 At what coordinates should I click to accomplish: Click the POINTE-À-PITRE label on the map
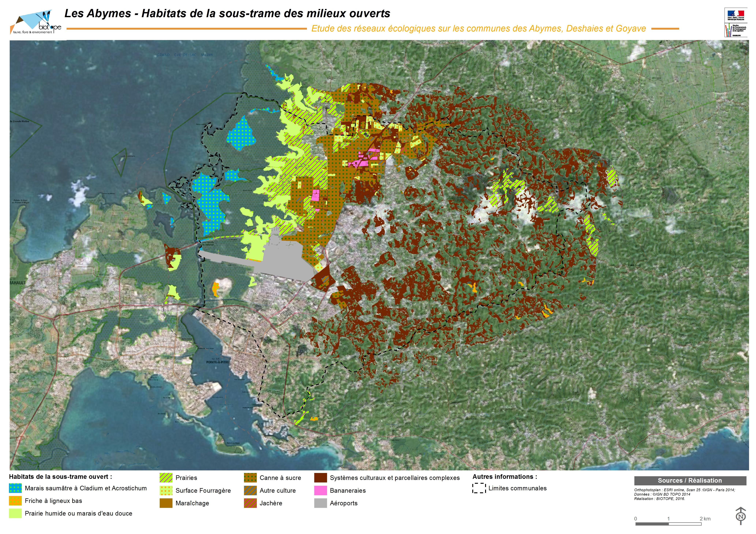217,362
